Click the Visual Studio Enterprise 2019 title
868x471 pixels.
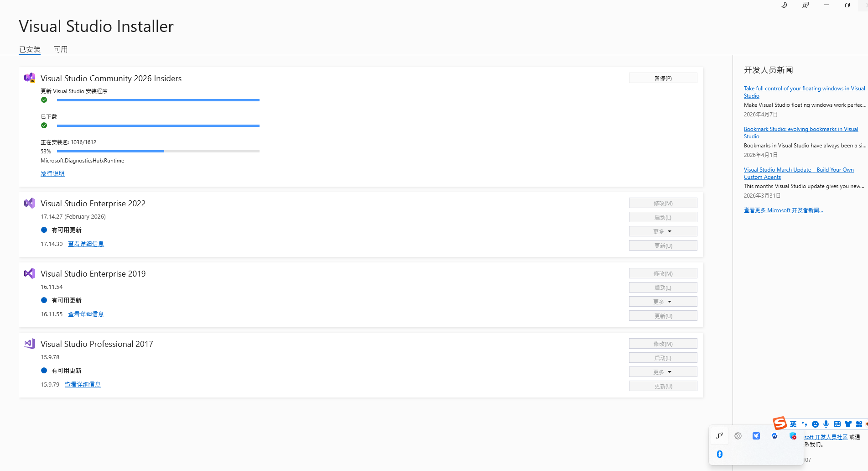pos(93,273)
